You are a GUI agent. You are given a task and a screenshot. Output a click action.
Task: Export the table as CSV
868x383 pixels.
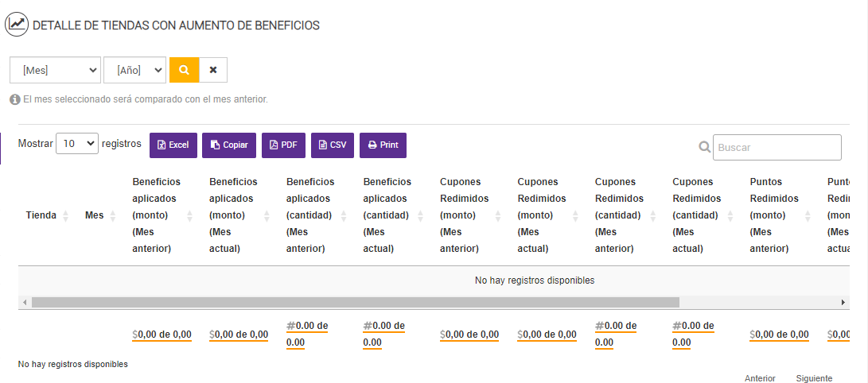pos(333,145)
